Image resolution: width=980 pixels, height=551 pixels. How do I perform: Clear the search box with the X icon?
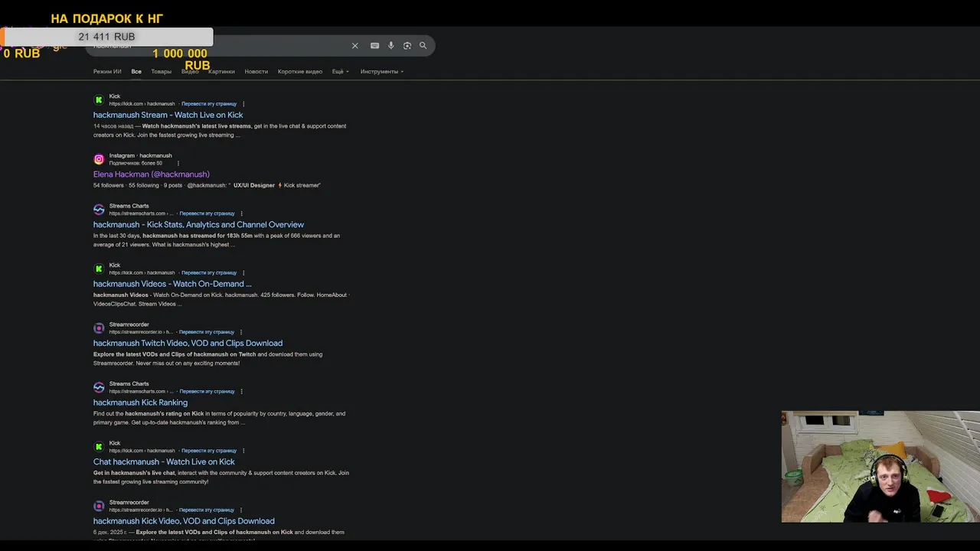pos(354,46)
